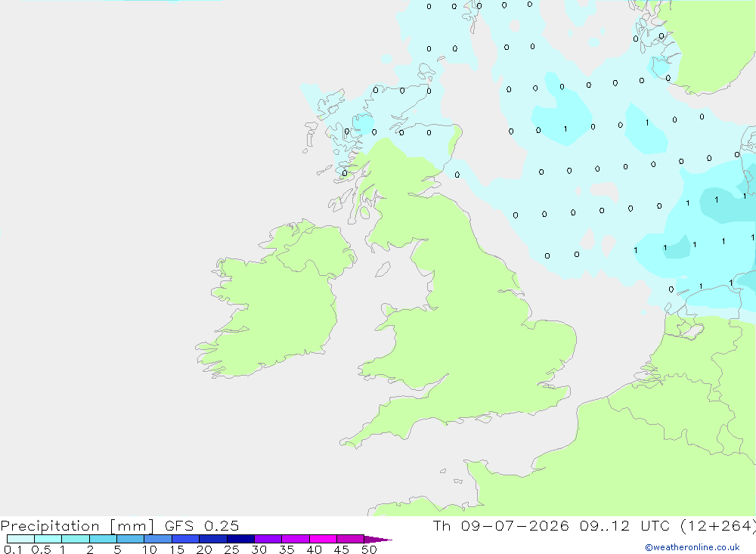
Task: Click the 45–50 mm legend color
Action: 351,539
